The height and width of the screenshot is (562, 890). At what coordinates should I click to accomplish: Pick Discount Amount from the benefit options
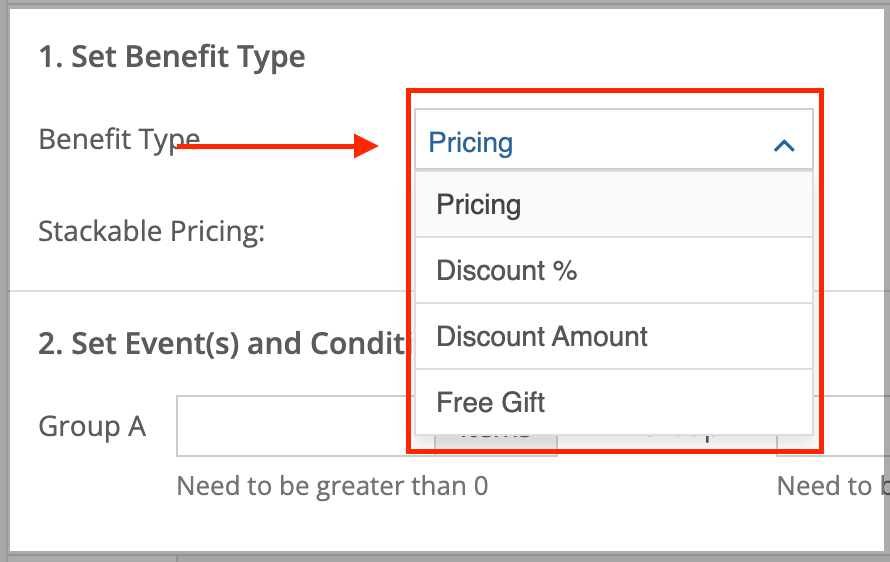tap(614, 336)
